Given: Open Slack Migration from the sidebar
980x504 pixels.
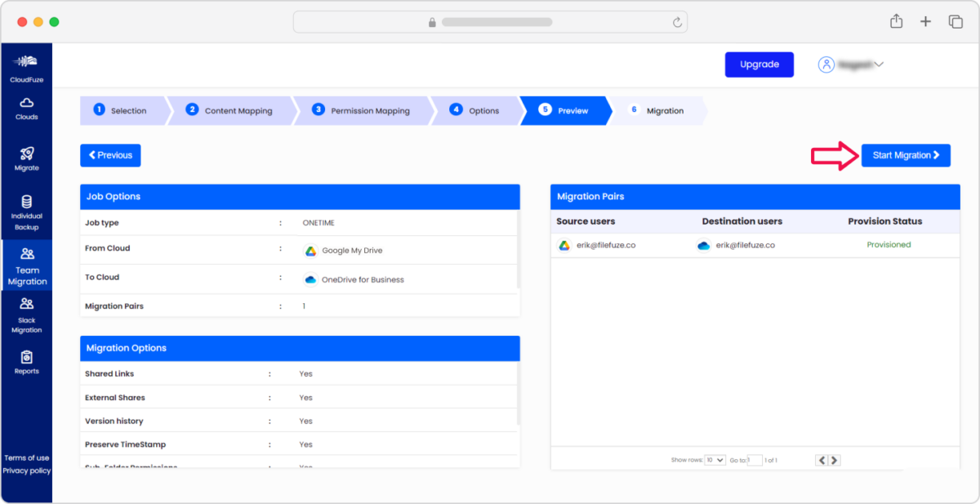Looking at the screenshot, I should [27, 317].
